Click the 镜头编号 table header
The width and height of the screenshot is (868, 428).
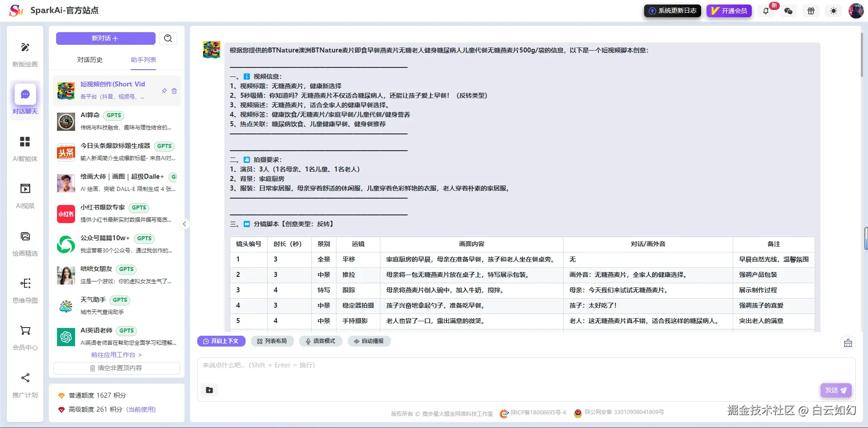249,244
